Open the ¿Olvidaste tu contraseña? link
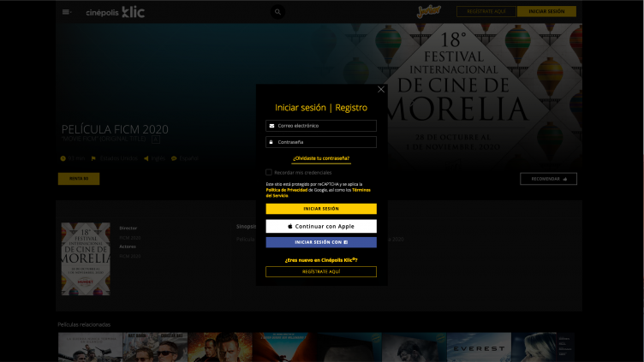 [321, 158]
